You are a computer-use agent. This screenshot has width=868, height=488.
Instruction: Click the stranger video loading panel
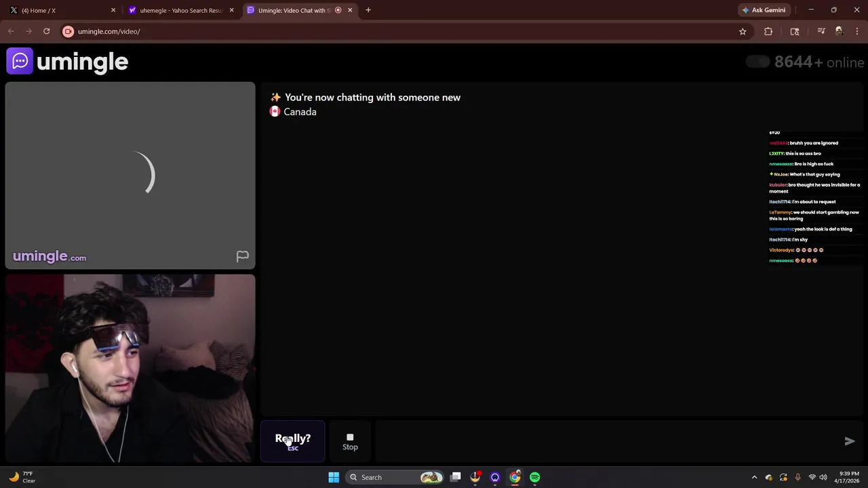130,176
